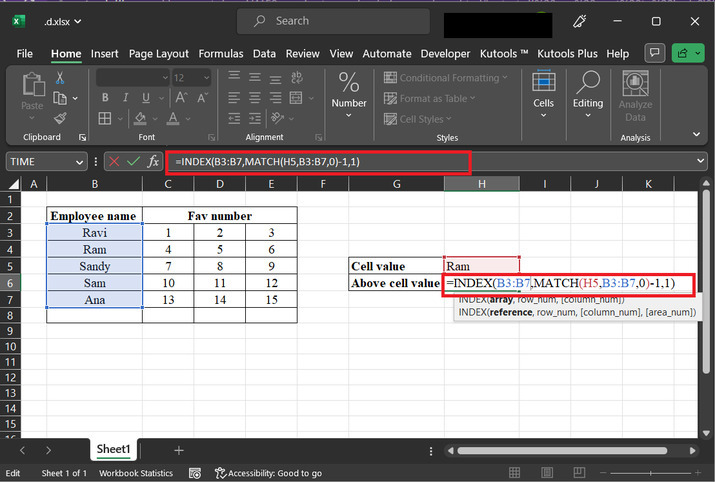Open the file name dropdown arrow
Viewport: 715px width, 482px height.
[79, 21]
